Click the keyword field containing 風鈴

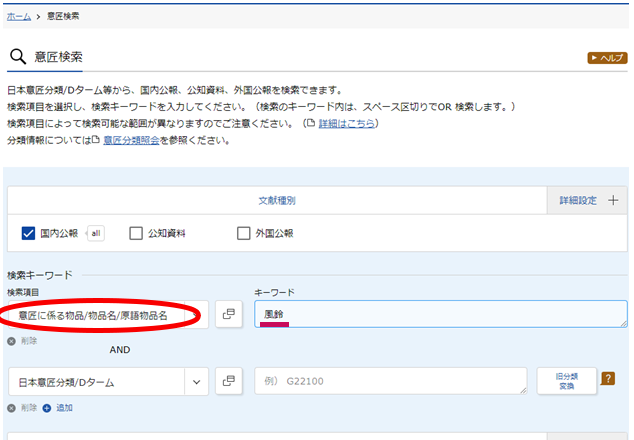click(440, 314)
